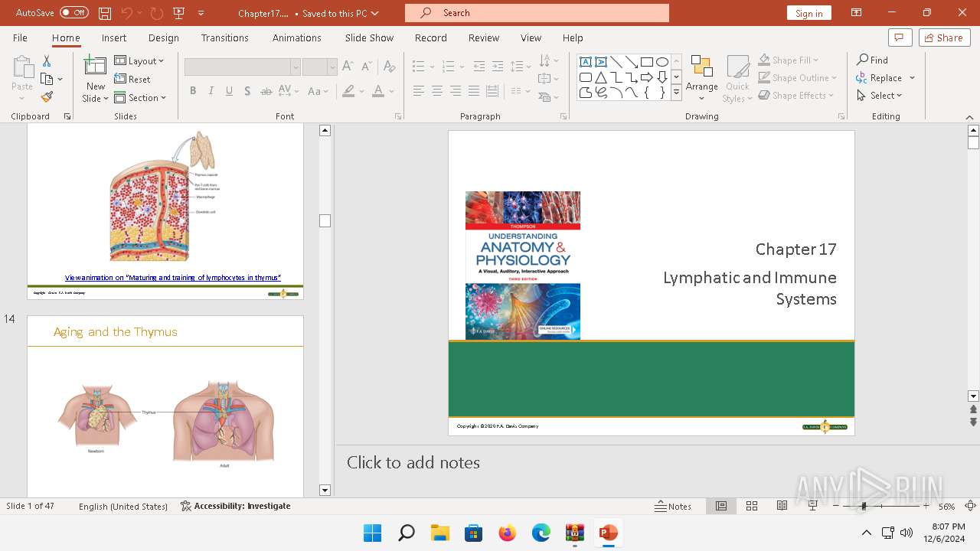
Task: Click Decrease List Level indent icon
Action: click(x=479, y=67)
